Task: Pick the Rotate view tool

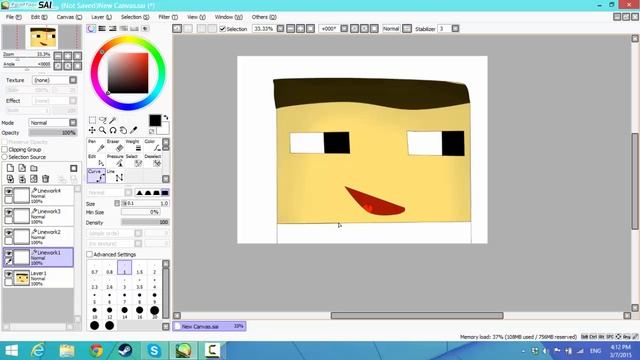Action: coord(113,130)
